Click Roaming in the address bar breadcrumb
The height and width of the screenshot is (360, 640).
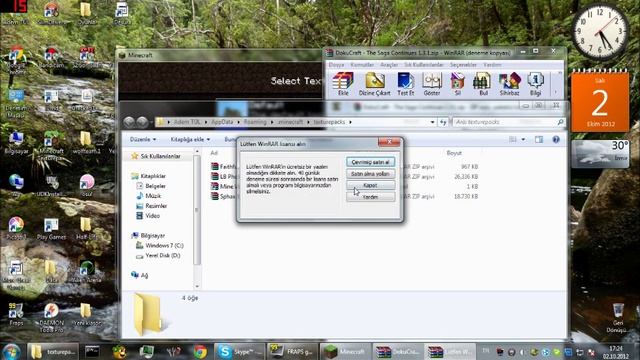255,122
